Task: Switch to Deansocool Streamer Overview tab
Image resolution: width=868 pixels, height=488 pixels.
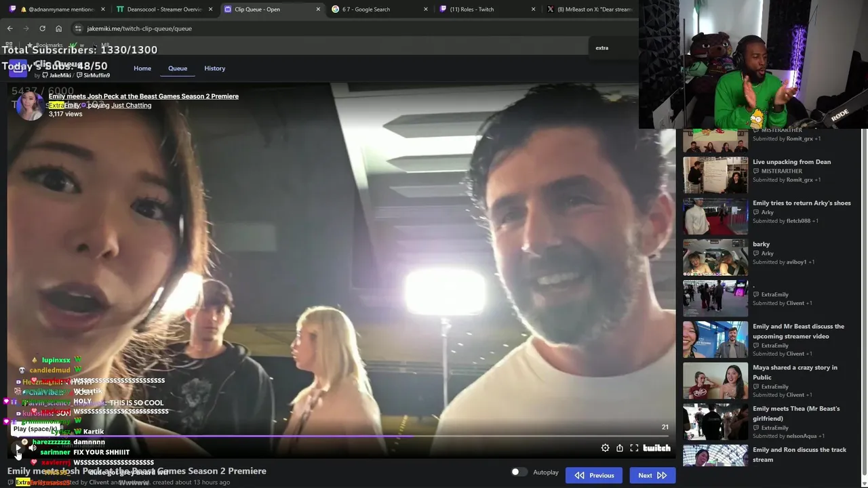Action: pos(163,9)
